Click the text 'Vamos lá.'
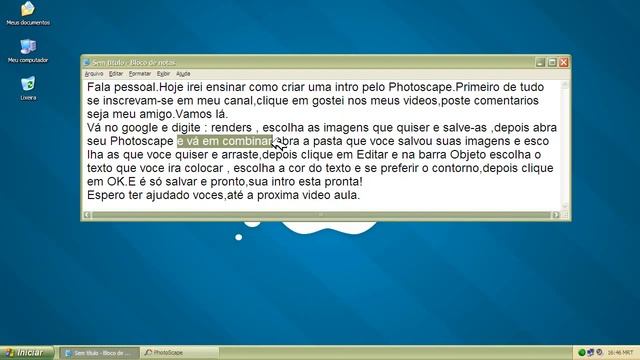 [x=202, y=114]
